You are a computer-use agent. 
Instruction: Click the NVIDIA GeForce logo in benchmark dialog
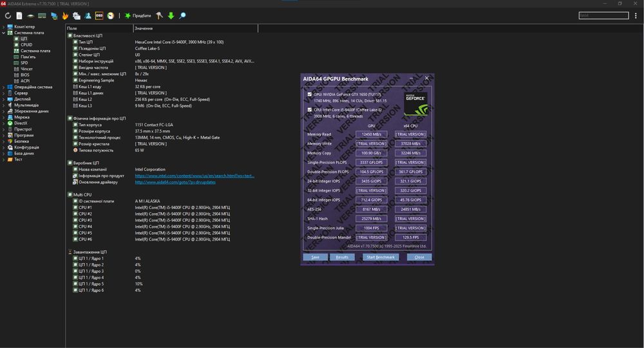415,104
